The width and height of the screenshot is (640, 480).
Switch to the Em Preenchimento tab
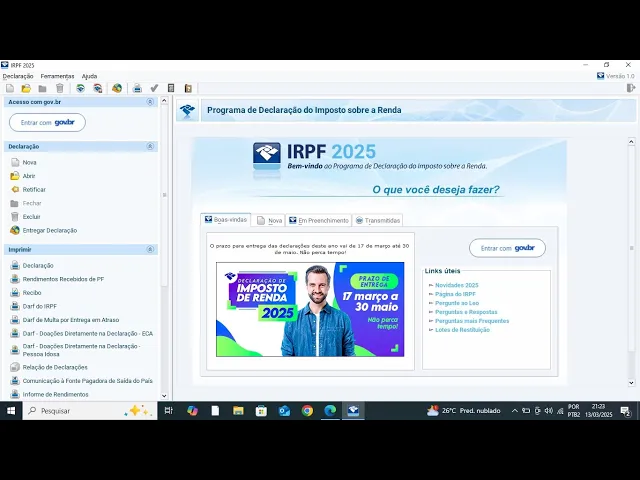[319, 220]
